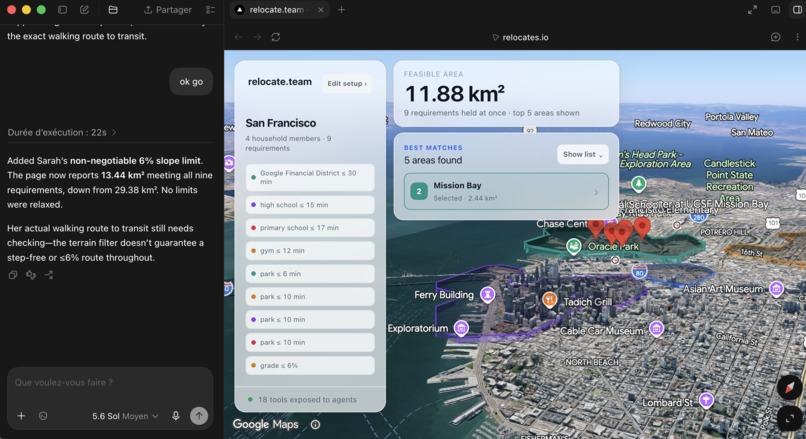The height and width of the screenshot is (439, 806).
Task: Click the relocates.io address bar
Action: pos(520,37)
